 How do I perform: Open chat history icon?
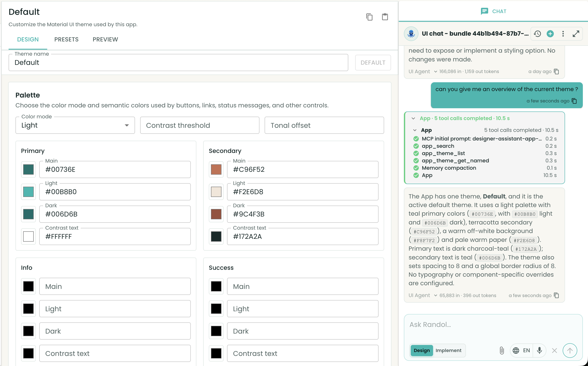click(537, 34)
